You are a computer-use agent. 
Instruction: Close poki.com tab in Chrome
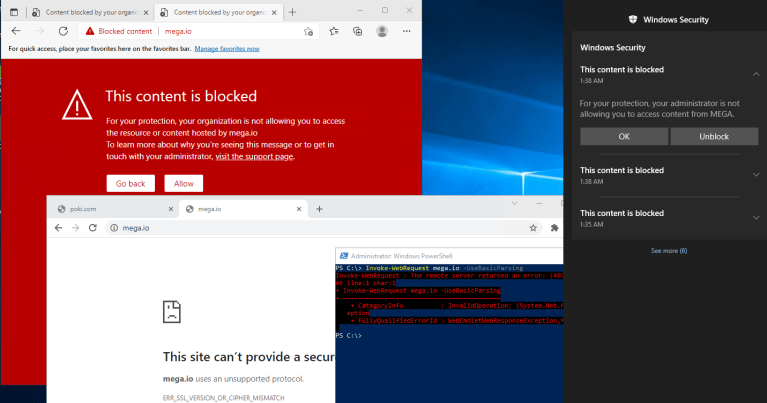(x=171, y=209)
